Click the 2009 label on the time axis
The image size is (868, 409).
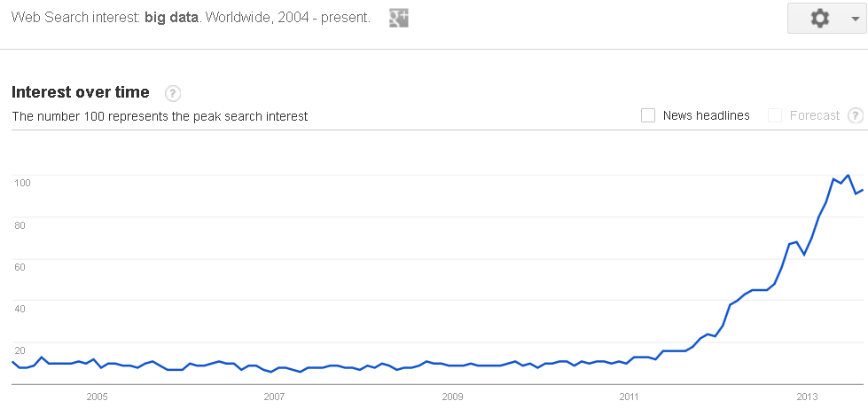tap(452, 397)
